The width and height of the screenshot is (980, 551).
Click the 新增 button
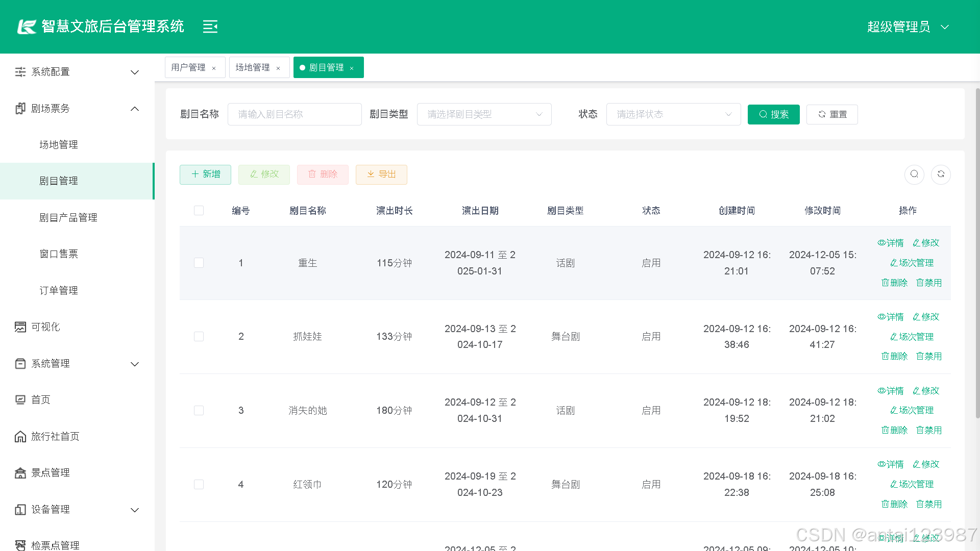pos(205,174)
